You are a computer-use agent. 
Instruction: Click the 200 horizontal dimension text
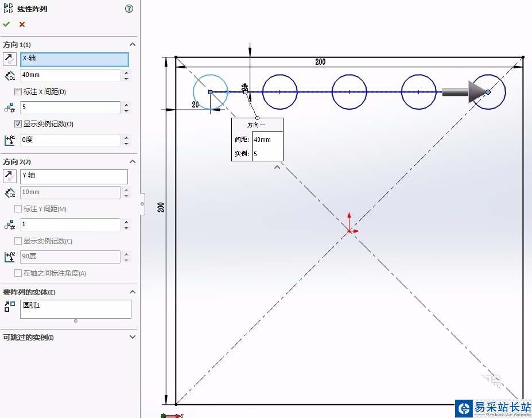click(x=320, y=62)
